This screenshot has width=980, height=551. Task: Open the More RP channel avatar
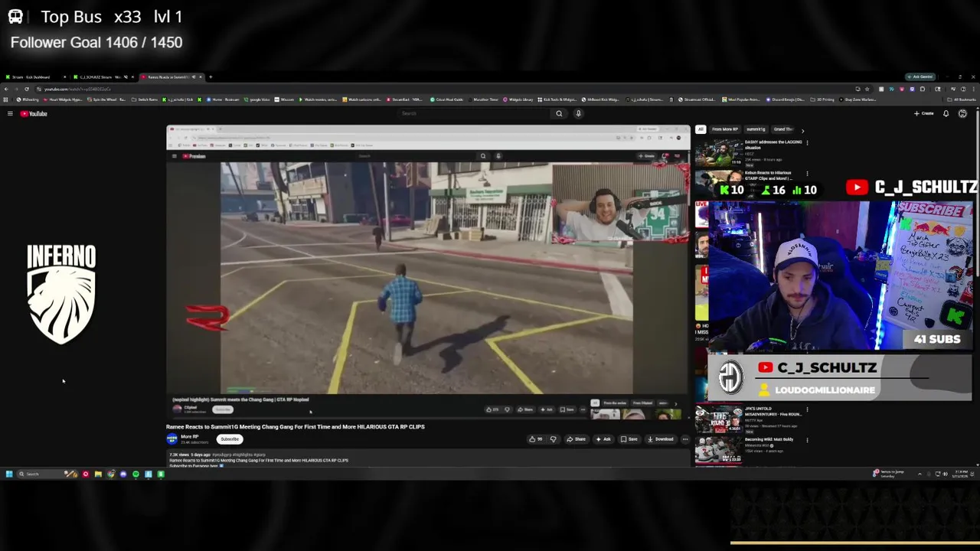point(172,439)
